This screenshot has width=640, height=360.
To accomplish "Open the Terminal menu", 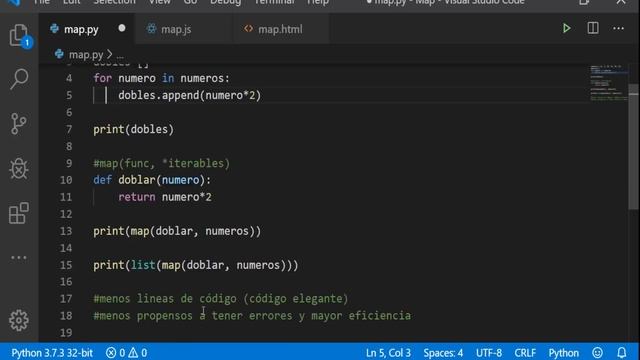I will pos(274,2).
